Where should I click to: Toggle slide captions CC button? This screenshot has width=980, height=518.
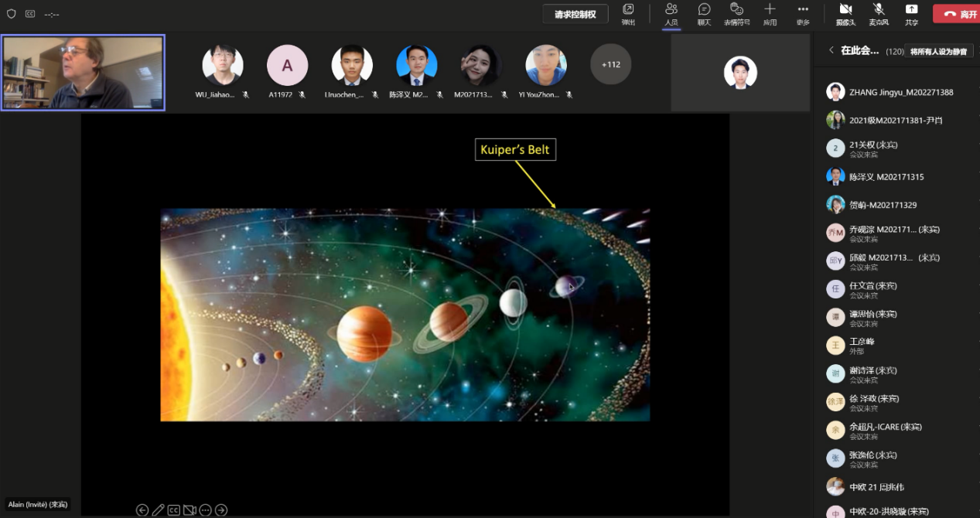(174, 510)
